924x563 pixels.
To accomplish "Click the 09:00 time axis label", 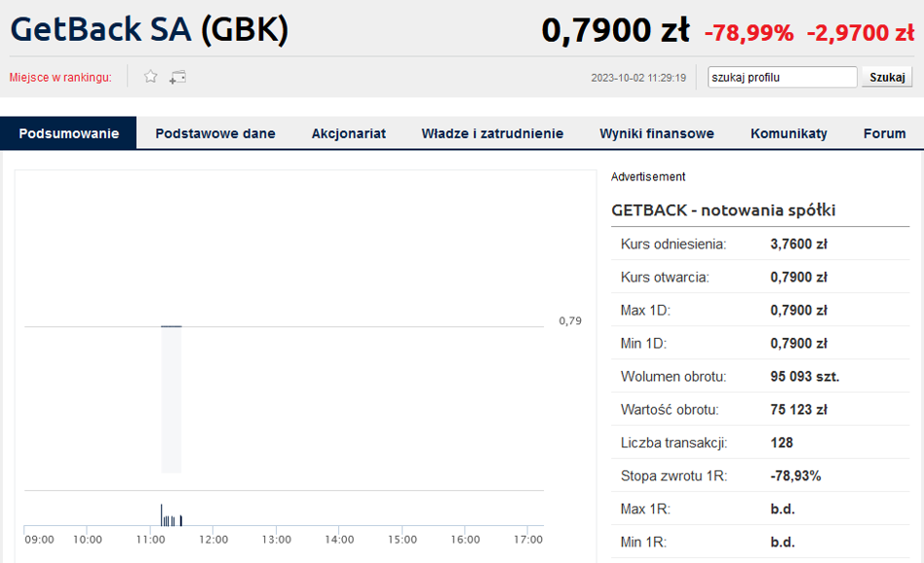I will pyautogui.click(x=40, y=540).
